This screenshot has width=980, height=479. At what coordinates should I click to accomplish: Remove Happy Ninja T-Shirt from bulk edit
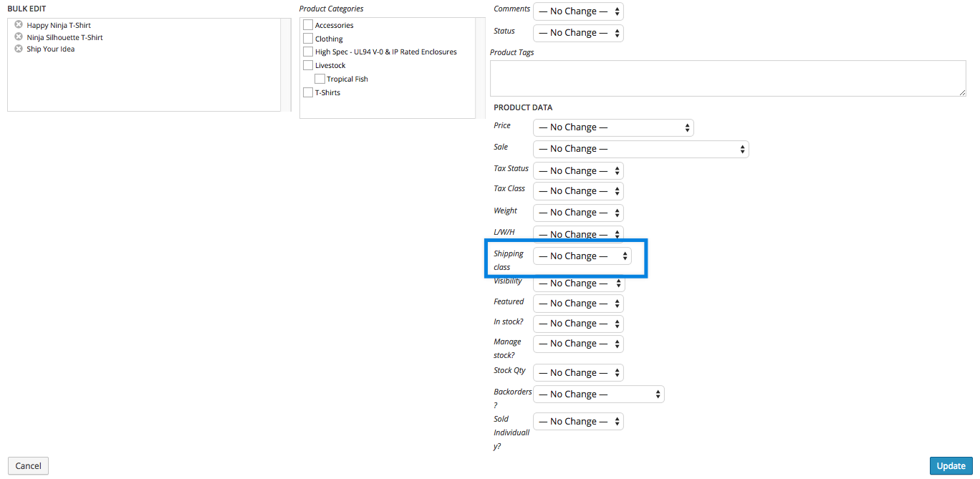coord(17,24)
